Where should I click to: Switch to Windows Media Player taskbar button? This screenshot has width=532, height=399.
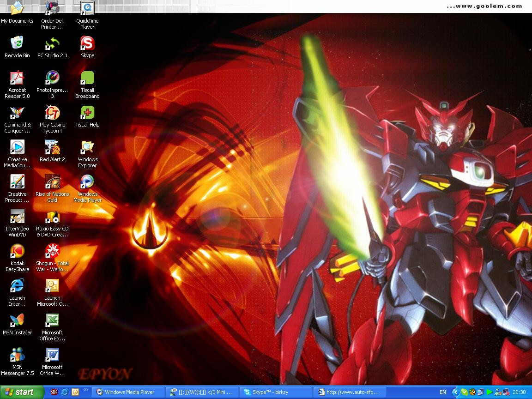tap(128, 392)
